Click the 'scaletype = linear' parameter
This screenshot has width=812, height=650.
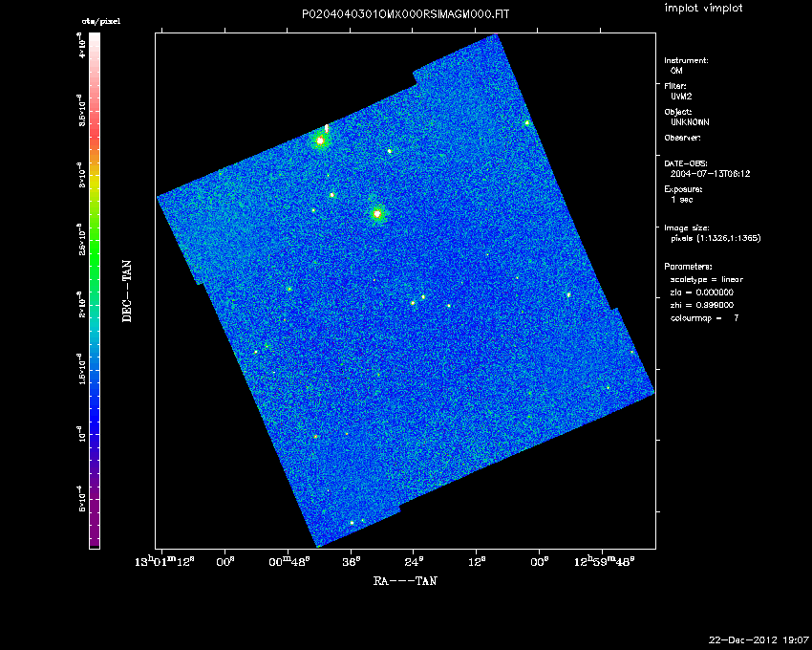tap(707, 279)
